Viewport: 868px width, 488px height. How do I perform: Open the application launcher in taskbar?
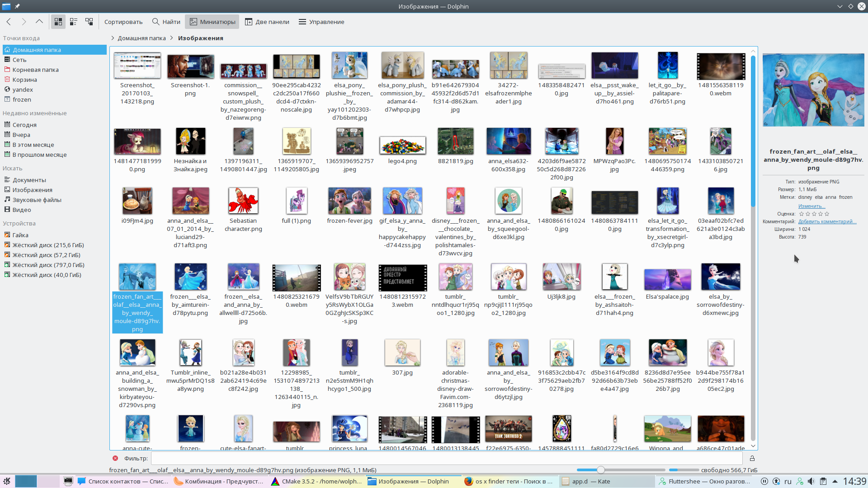pos(7,481)
